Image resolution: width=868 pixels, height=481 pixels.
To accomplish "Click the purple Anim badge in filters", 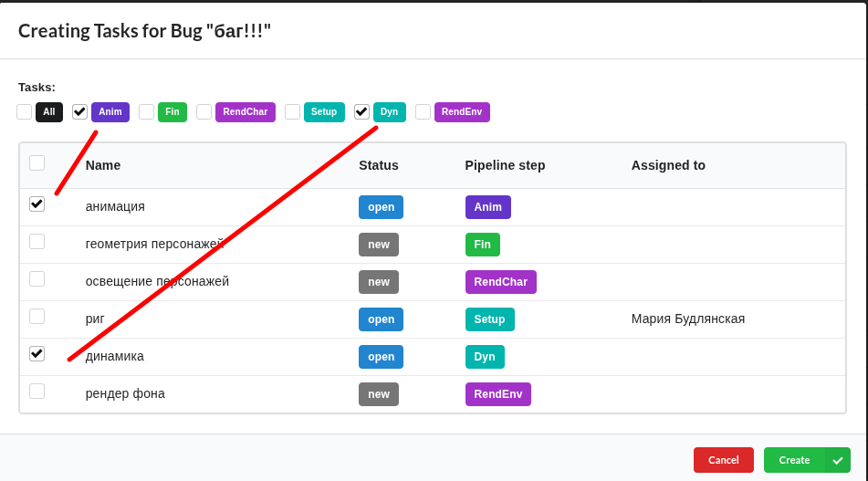I will point(110,112).
